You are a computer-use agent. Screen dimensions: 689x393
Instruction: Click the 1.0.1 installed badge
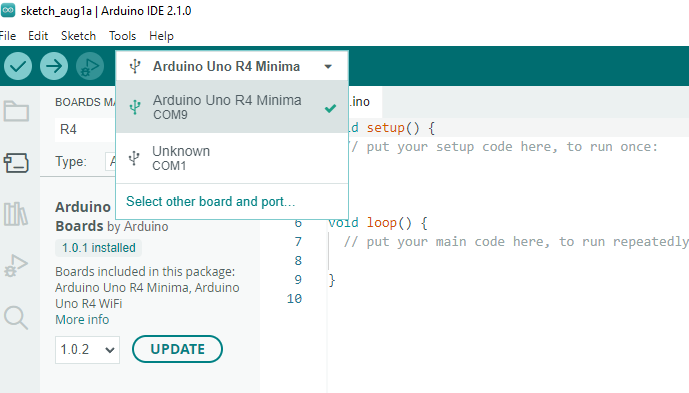click(x=98, y=248)
